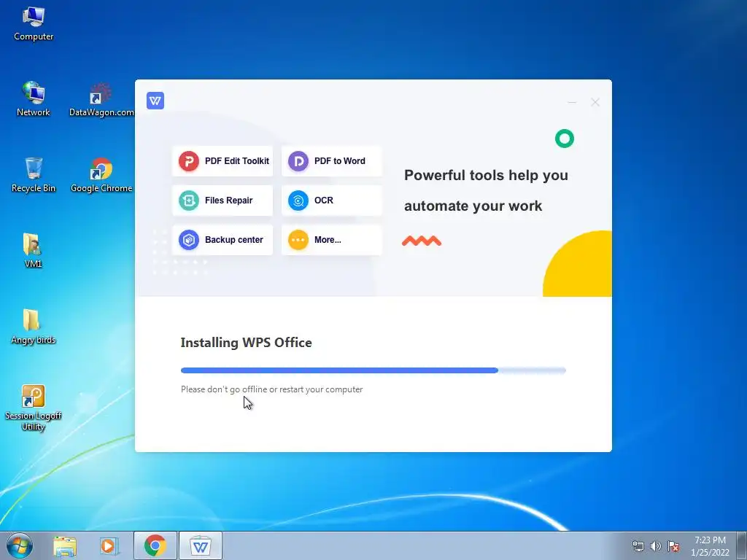Screen dimensions: 747x560
Task: Click the don't go offline notice text
Action: pos(271,389)
